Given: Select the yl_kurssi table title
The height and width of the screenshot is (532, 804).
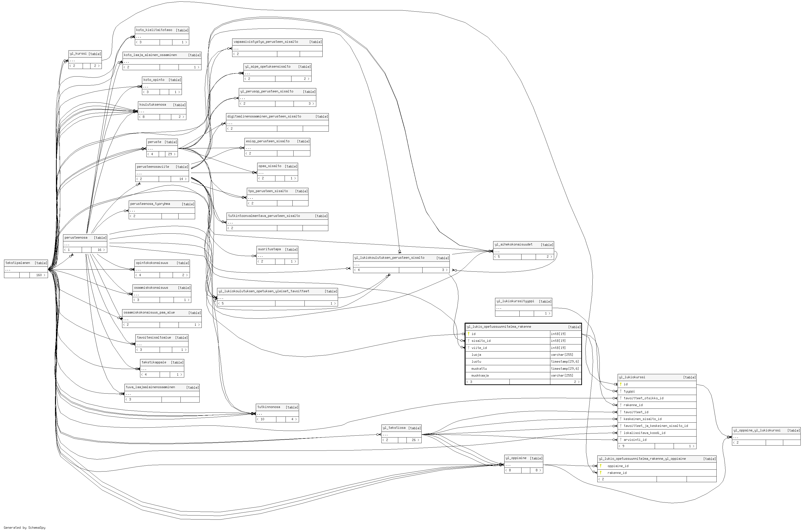Looking at the screenshot, I should click(78, 54).
